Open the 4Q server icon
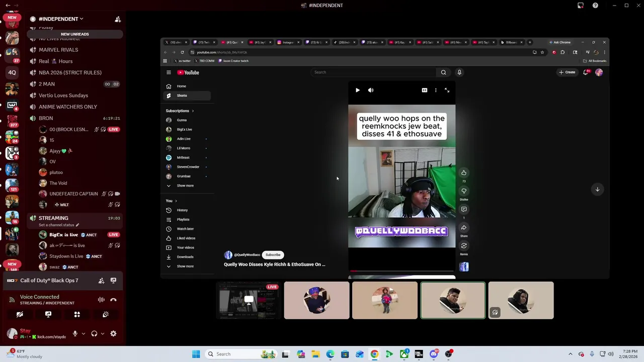The height and width of the screenshot is (362, 644). coord(12,72)
